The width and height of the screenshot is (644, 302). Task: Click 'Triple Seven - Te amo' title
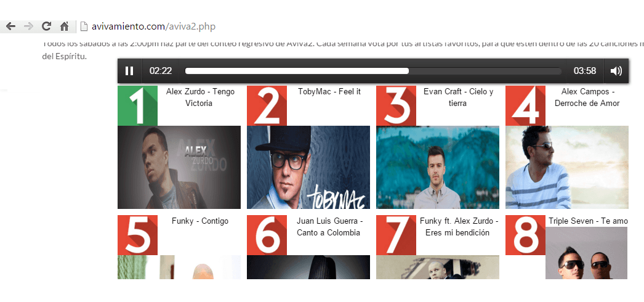coord(588,221)
